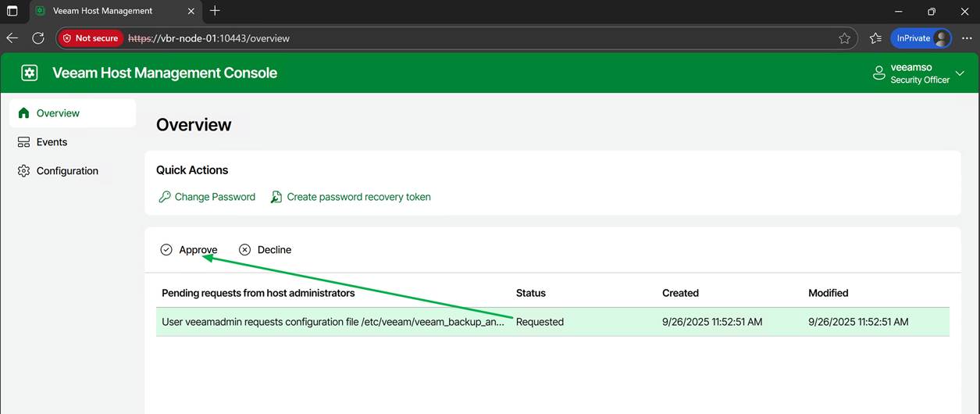The image size is (980, 414).
Task: Click the browser back arrow
Action: pos(12,38)
